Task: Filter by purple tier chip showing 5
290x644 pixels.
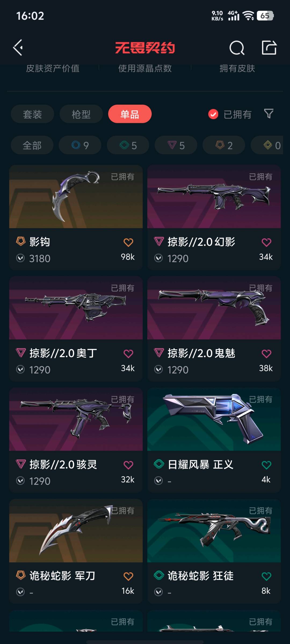Action: coord(176,145)
